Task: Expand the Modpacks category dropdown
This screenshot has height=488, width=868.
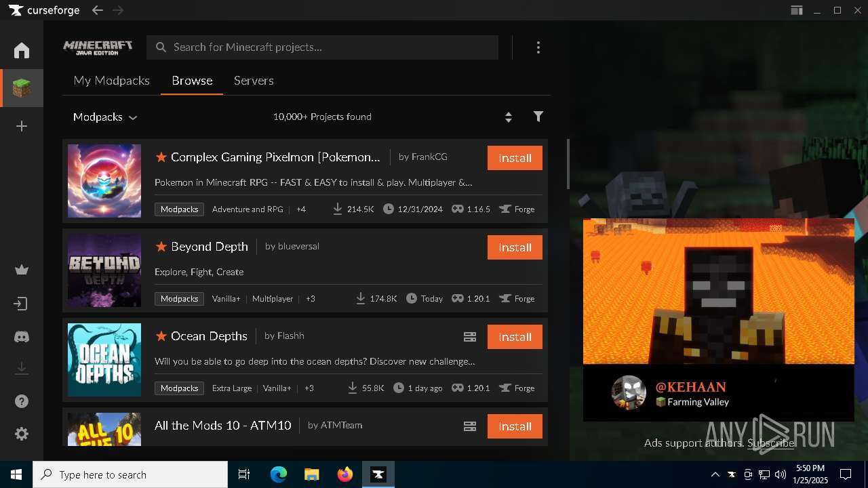Action: pos(105,117)
